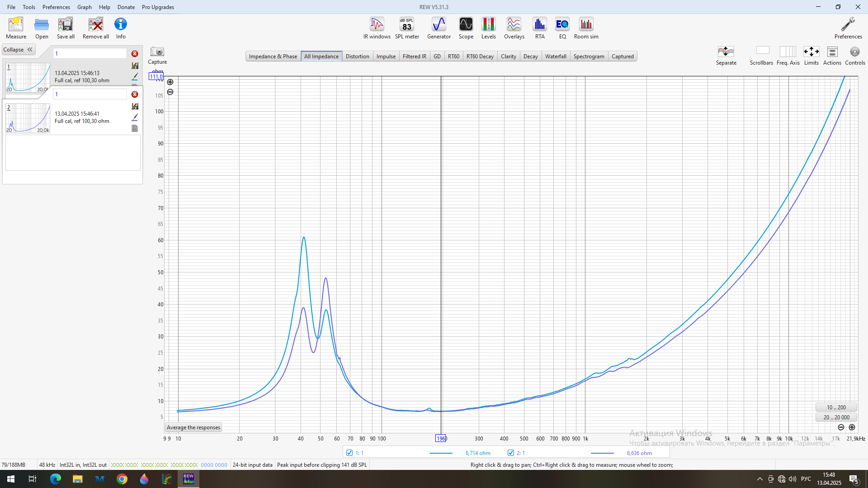
Task: Open Google Chrome from the taskbar
Action: click(x=122, y=479)
